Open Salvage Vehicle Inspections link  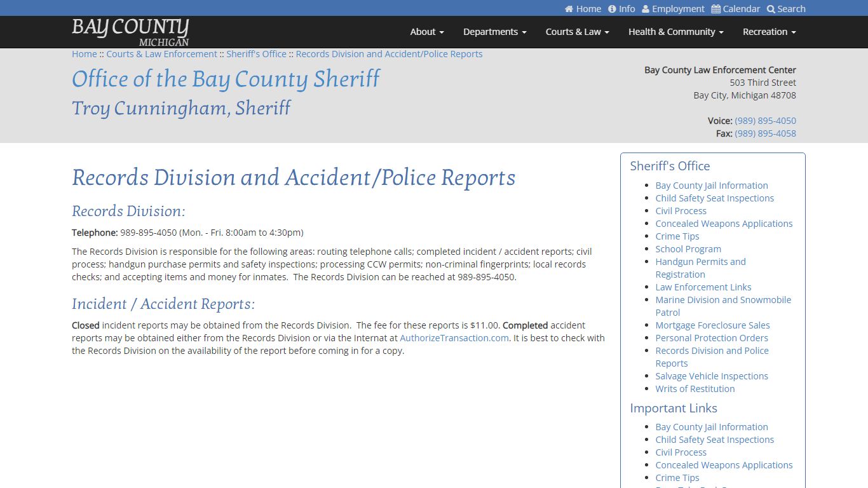coord(712,376)
